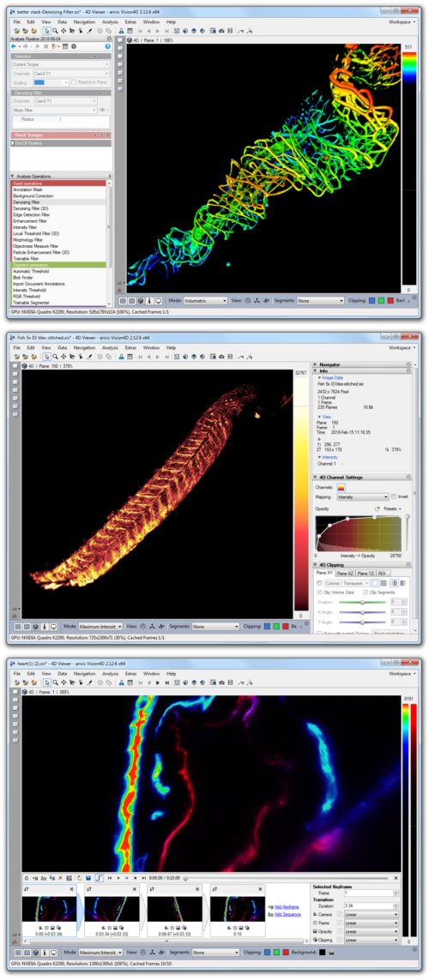Viewport: 429px width, 980px height.
Task: Click the gear icon in Analysis Pipeline toolbar
Action: pyautogui.click(x=74, y=46)
